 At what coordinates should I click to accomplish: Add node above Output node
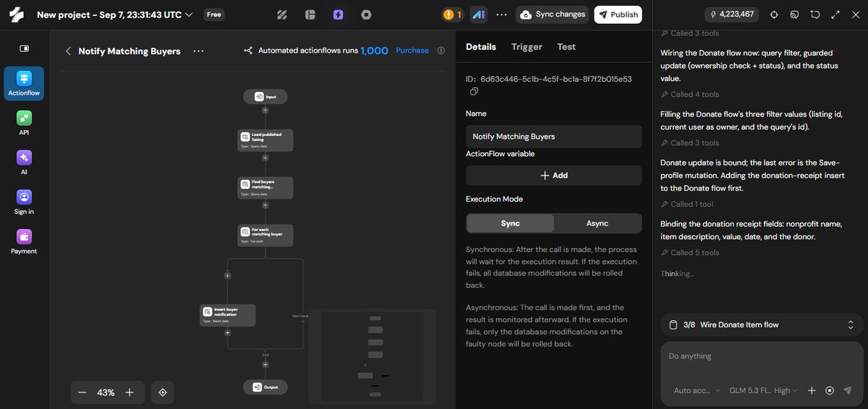coord(265,364)
